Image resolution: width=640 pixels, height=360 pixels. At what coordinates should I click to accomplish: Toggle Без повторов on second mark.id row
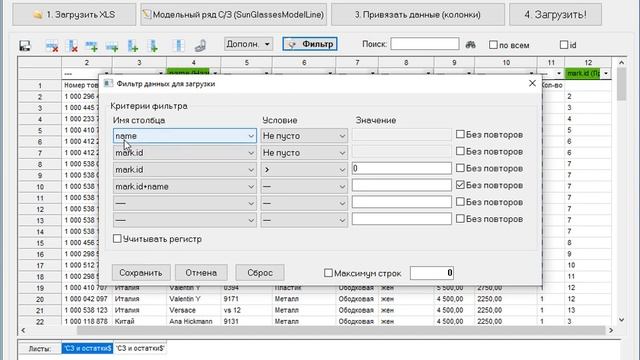460,151
